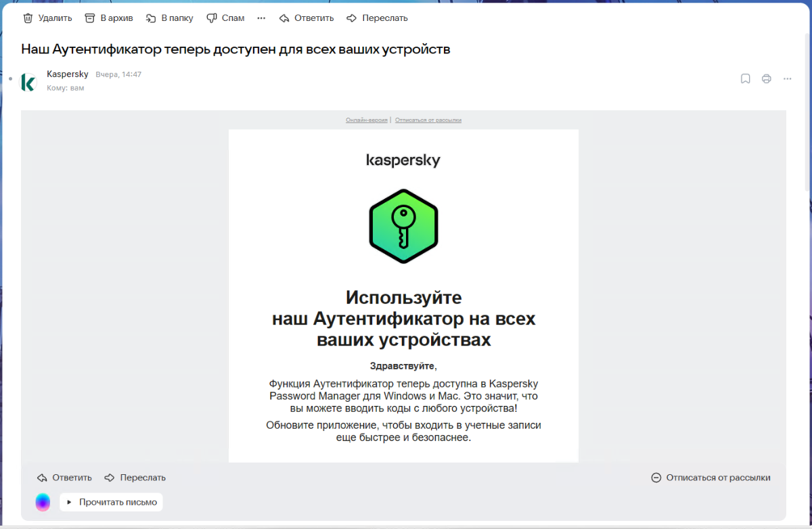Image resolution: width=812 pixels, height=529 pixels.
Task: Click sender name Kaspersky
Action: 68,74
